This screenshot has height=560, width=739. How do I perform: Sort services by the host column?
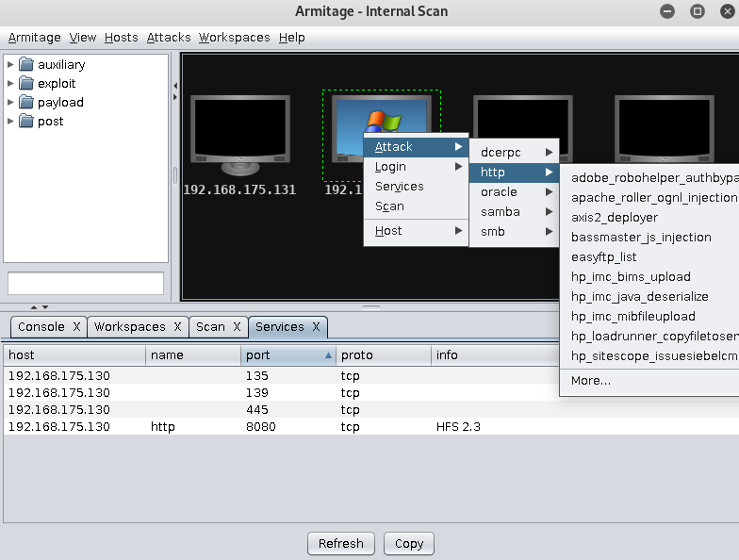point(74,354)
